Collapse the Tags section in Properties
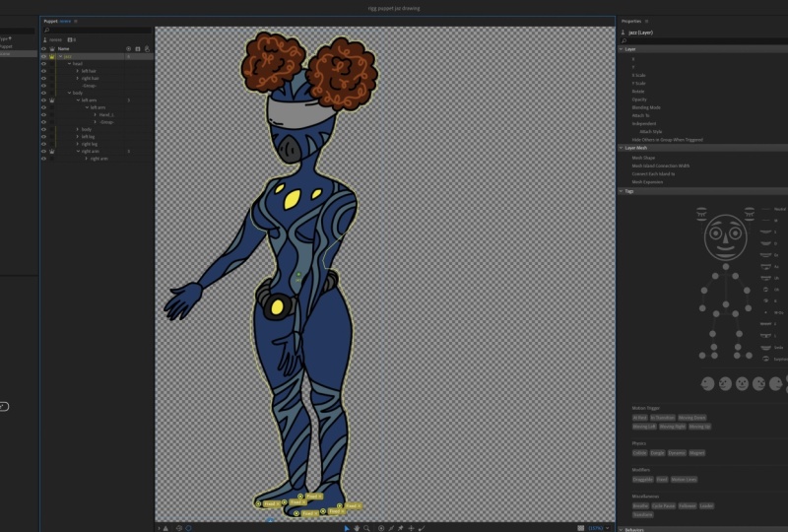Image resolution: width=788 pixels, height=532 pixels. 622,191
